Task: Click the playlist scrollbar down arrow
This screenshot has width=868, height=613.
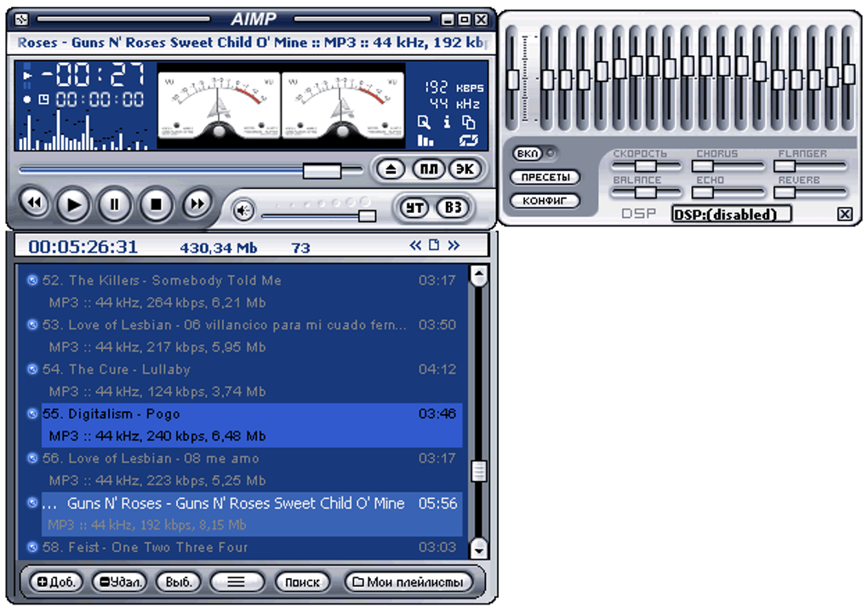Action: [478, 549]
